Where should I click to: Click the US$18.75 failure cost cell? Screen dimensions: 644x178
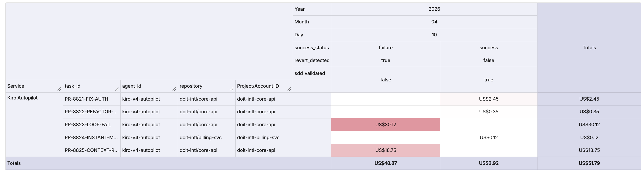[x=386, y=150]
